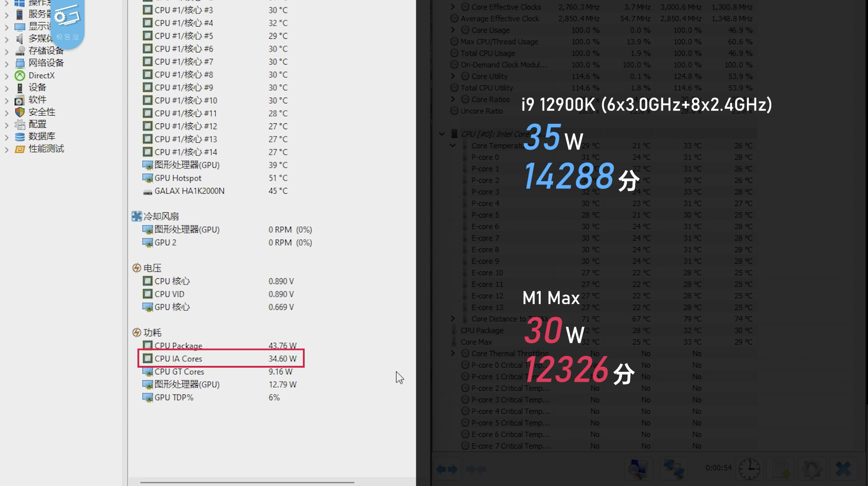868x486 pixels.
Task: Click the DirectX Xbox logo icon
Action: tap(19, 75)
